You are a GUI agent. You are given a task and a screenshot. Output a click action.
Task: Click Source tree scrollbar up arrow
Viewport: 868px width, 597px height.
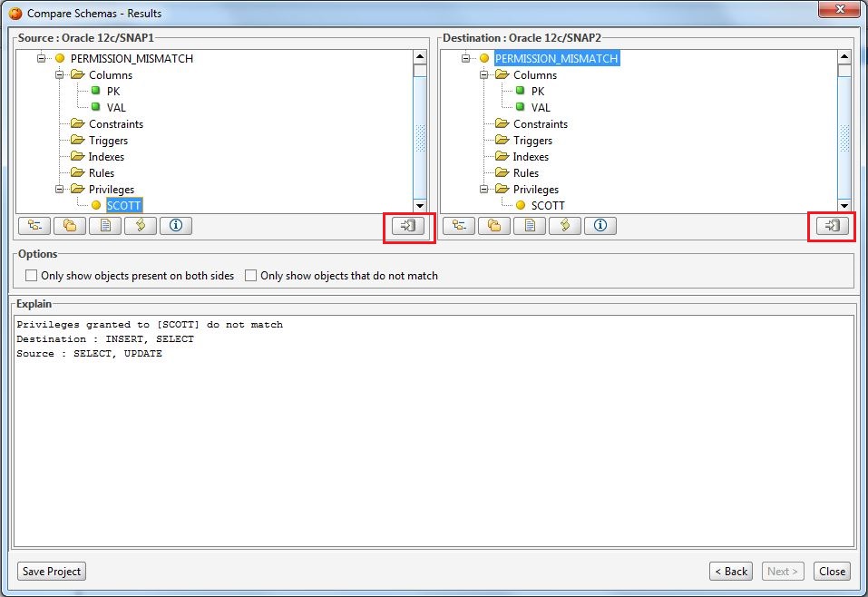click(420, 56)
